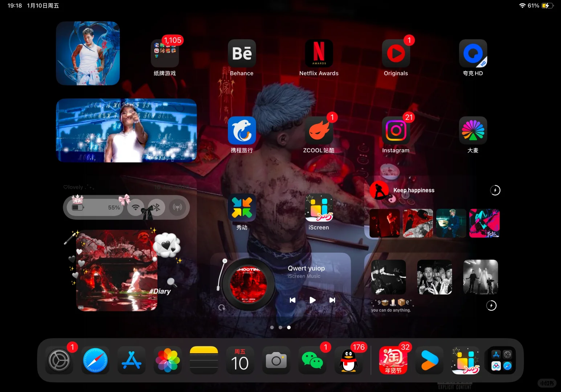Launch Safari from the dock
This screenshot has height=392, width=561.
click(95, 360)
